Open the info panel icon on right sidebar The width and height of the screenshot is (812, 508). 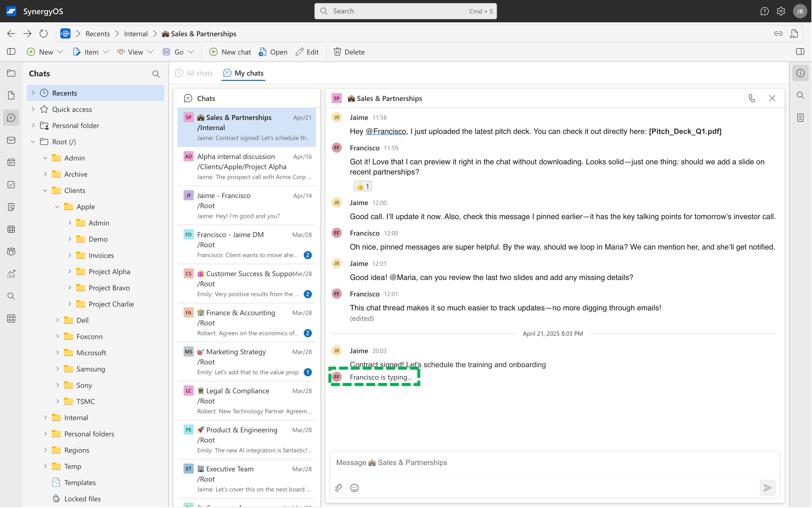(x=800, y=73)
